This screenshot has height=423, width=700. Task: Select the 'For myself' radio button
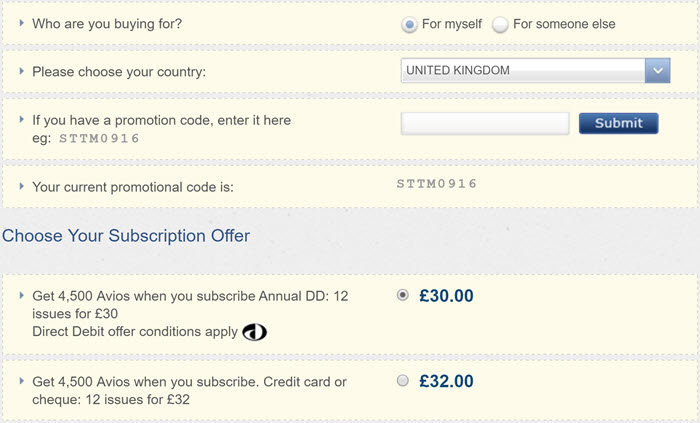pos(409,25)
